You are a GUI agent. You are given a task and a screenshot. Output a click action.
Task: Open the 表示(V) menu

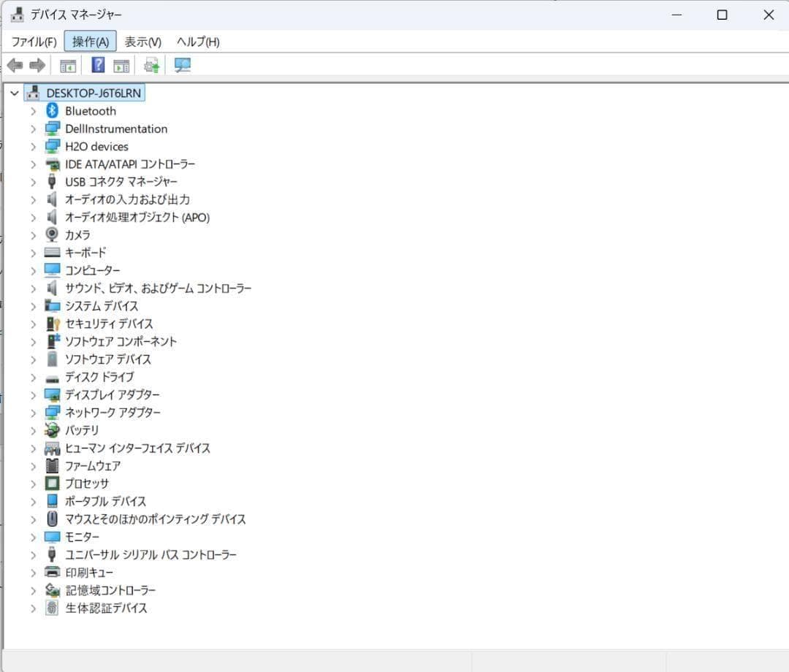(x=142, y=42)
